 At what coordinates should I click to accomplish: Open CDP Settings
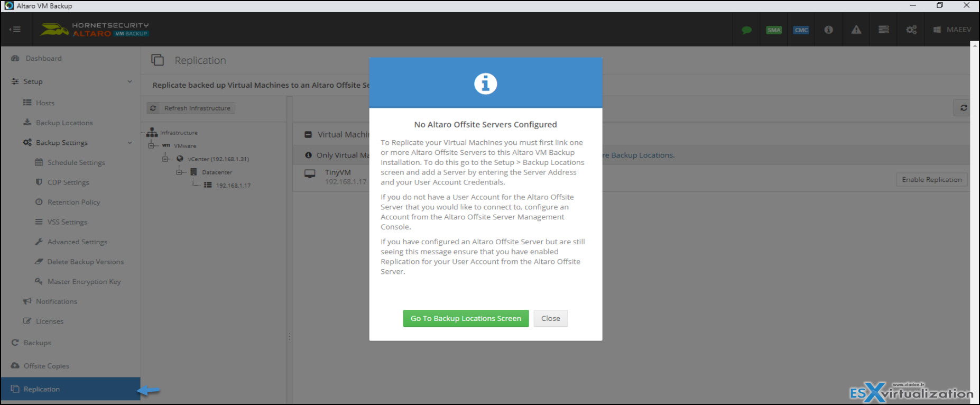pos(68,182)
